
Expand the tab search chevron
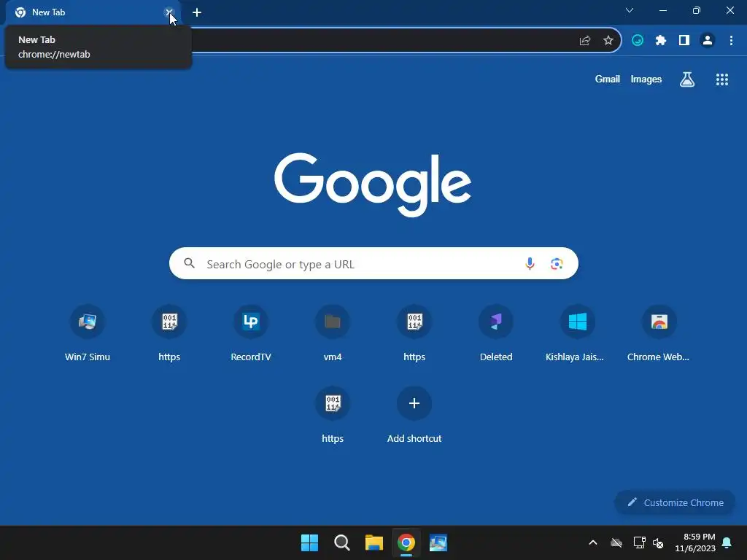coord(630,10)
